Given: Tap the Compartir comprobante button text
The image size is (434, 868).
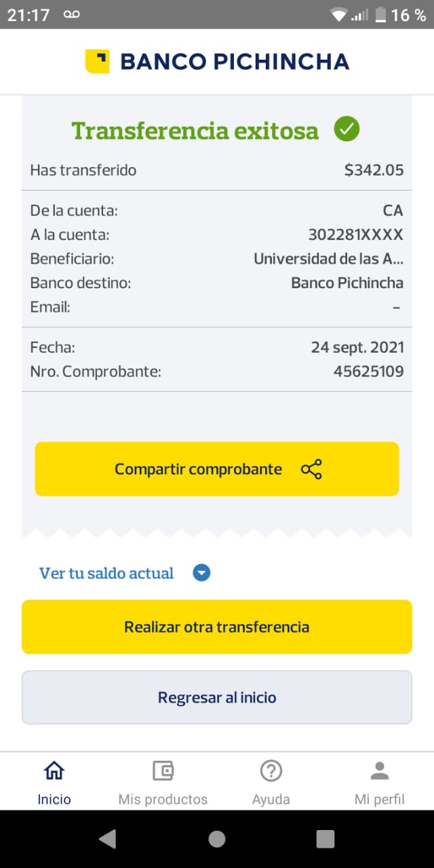Looking at the screenshot, I should click(198, 469).
